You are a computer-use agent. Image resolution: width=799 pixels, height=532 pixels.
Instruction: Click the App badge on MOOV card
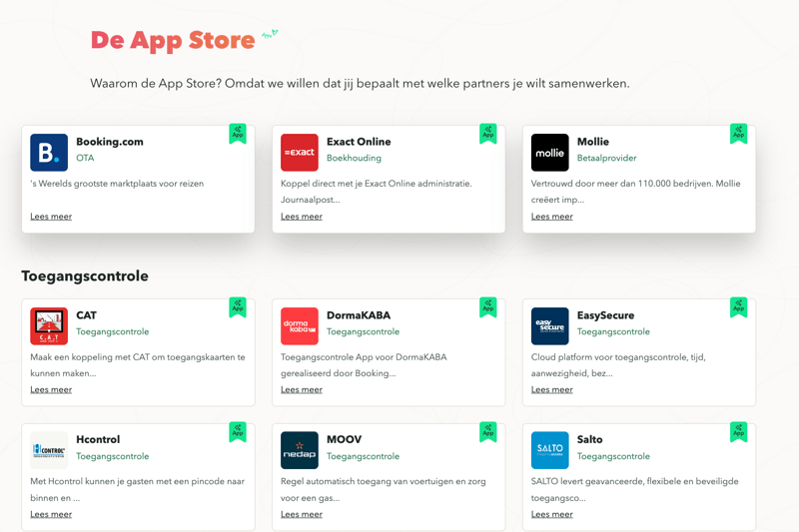pyautogui.click(x=488, y=432)
